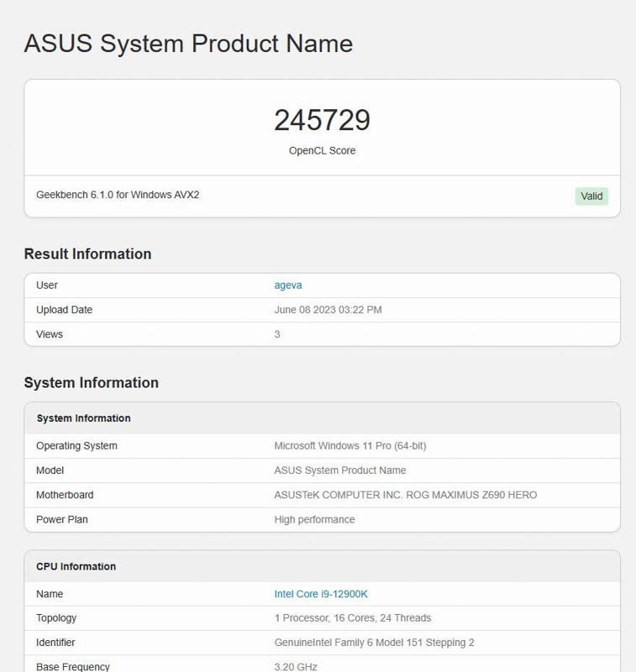Click the System Information section heading
636x672 pixels.
point(92,382)
